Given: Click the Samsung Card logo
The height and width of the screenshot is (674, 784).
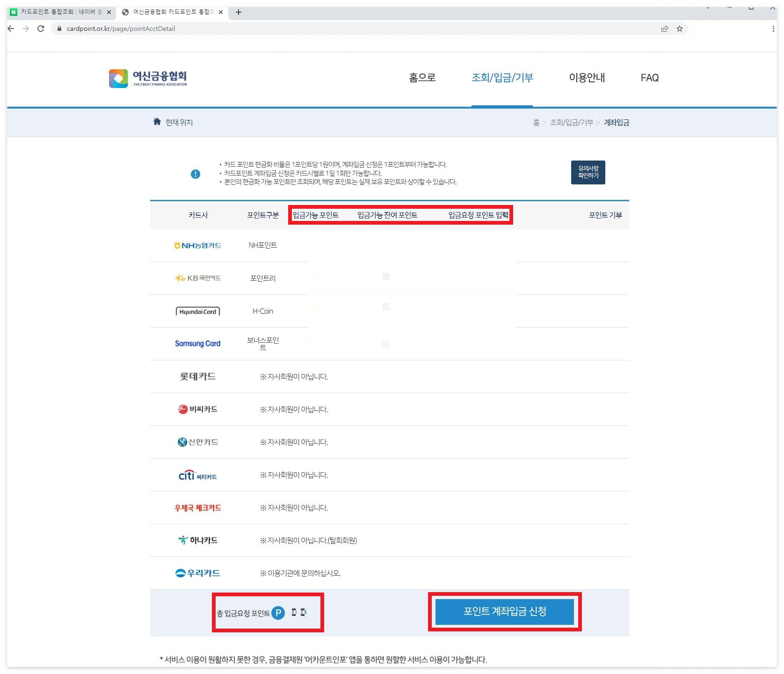Looking at the screenshot, I should [x=197, y=344].
